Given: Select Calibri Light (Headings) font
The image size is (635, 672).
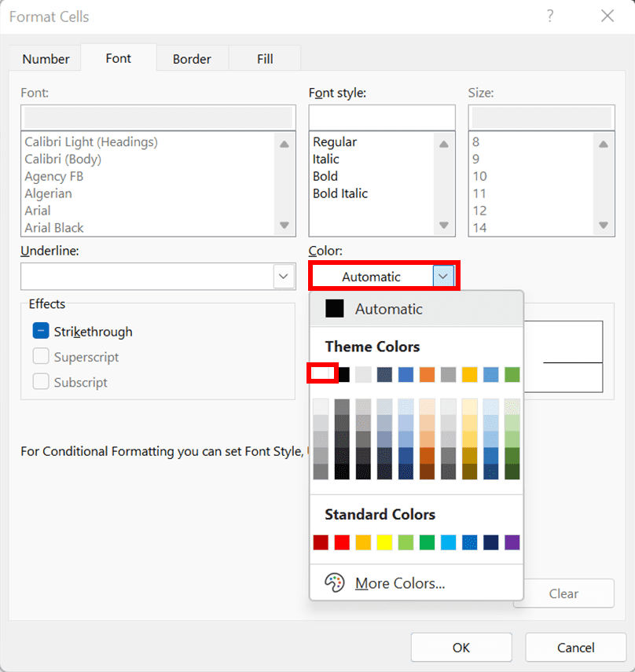Looking at the screenshot, I should (x=91, y=141).
